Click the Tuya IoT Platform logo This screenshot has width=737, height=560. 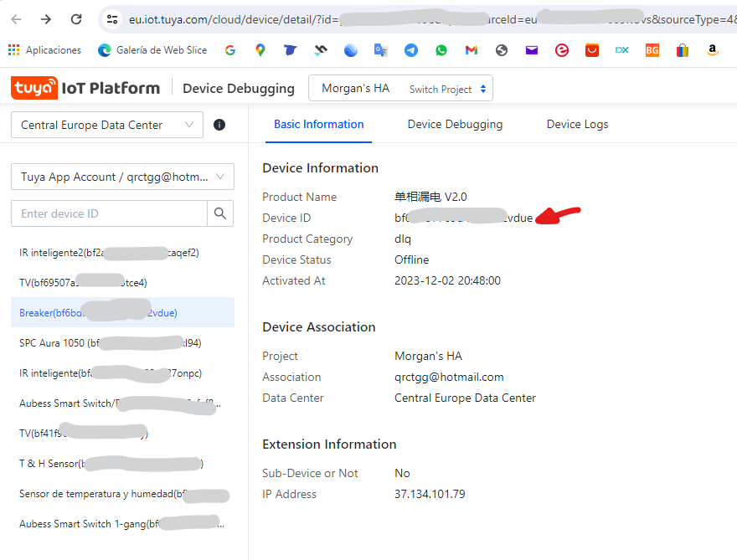coord(85,88)
